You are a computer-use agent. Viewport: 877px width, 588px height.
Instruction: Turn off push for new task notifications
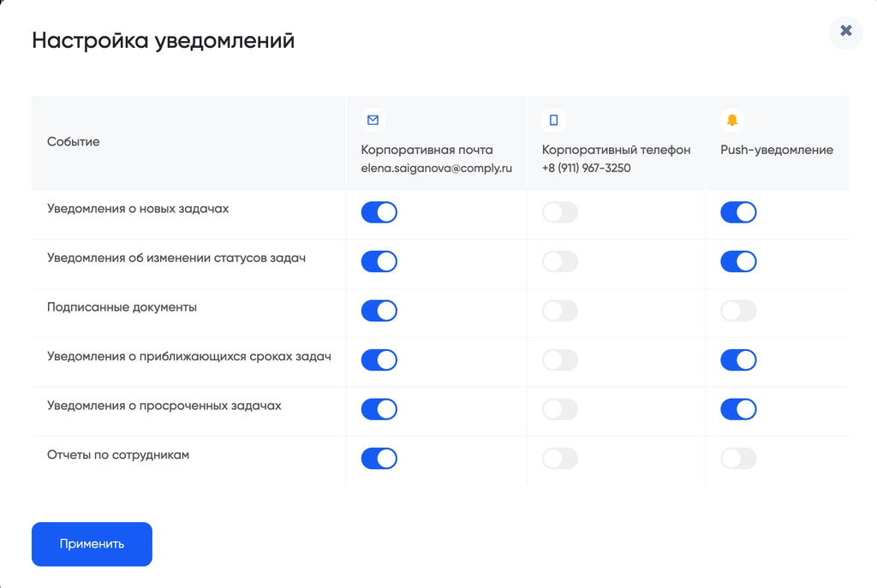(x=738, y=212)
